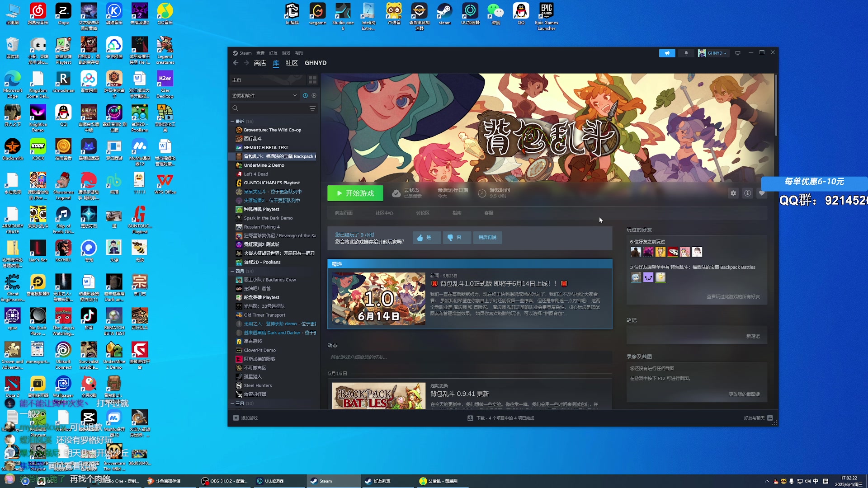This screenshot has height=488, width=868.
Task: Click the new note link
Action: click(753, 336)
